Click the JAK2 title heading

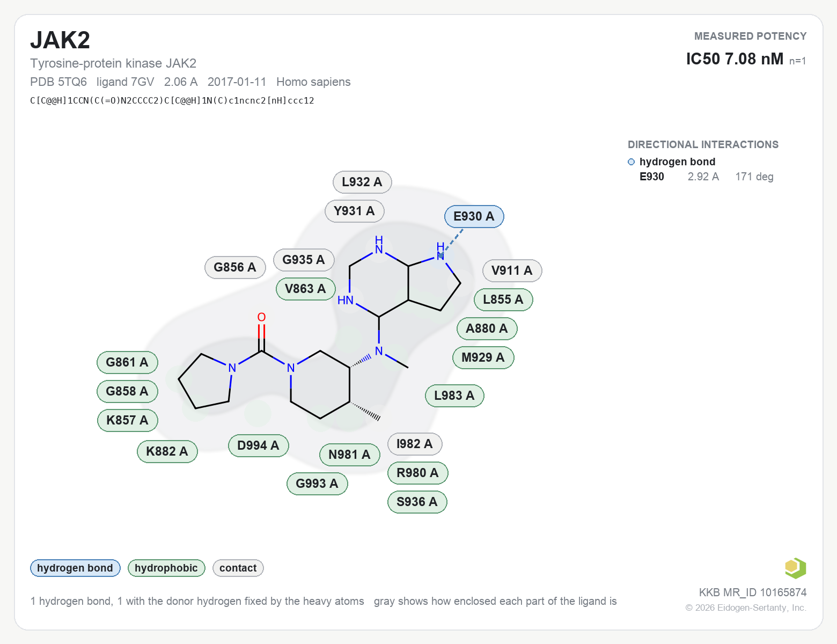60,40
